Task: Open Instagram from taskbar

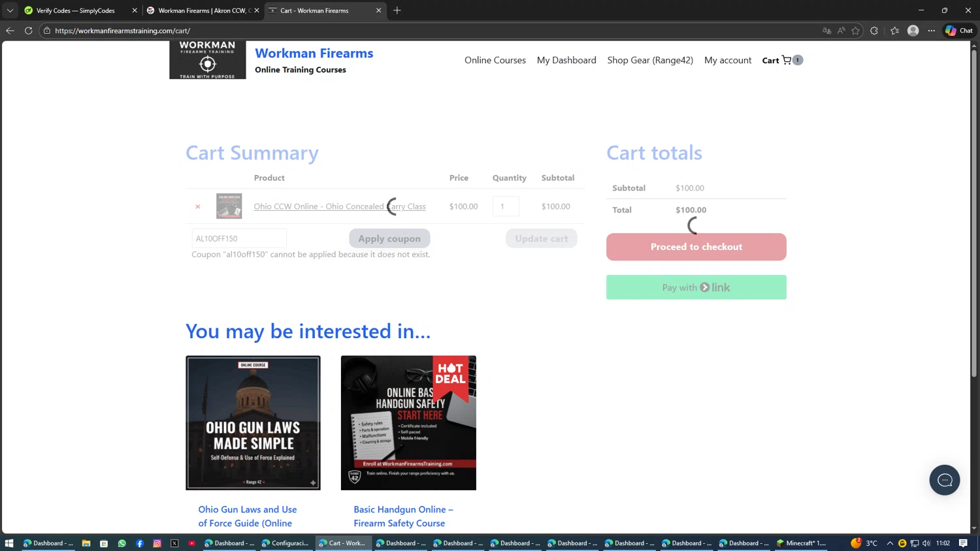Action: (x=157, y=543)
